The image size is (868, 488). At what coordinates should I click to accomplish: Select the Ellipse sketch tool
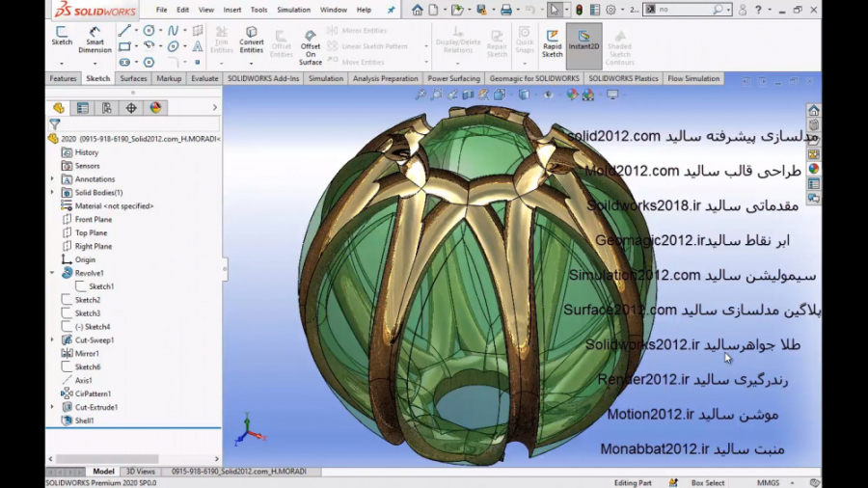click(x=174, y=46)
